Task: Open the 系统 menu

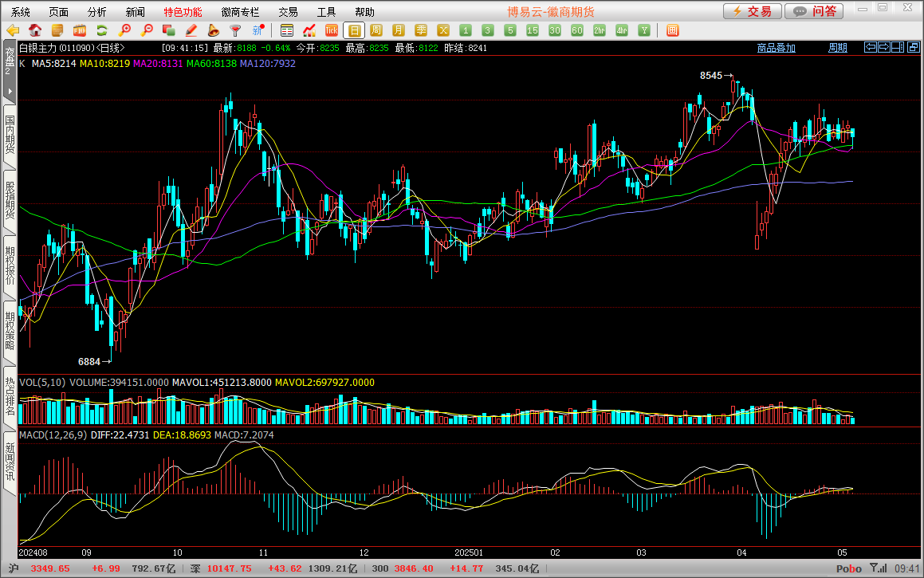Action: coord(21,12)
